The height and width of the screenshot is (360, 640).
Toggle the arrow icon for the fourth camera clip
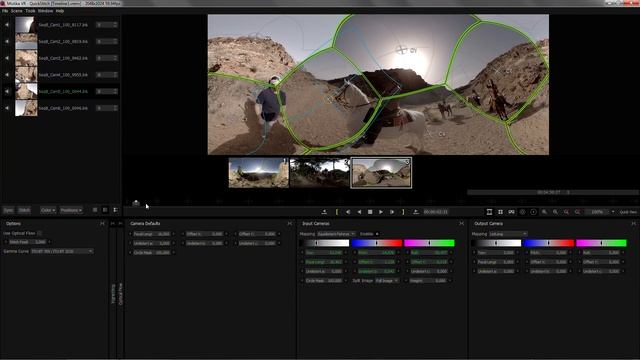[x=7, y=75]
